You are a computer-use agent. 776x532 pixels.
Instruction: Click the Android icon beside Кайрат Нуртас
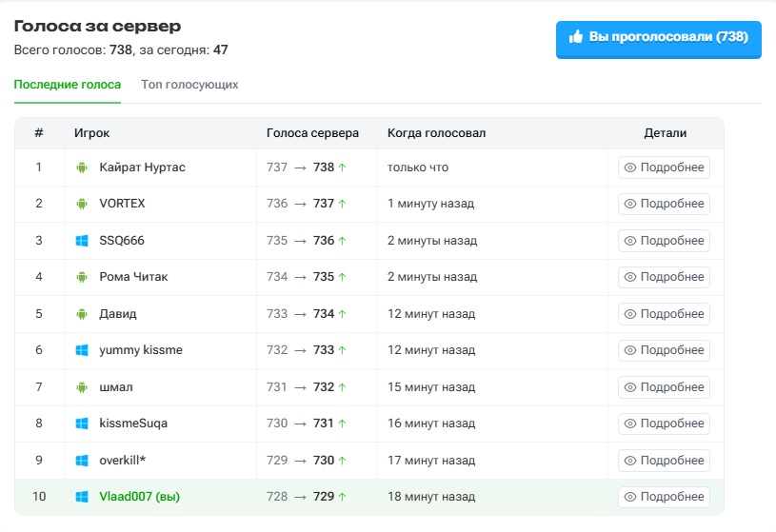point(82,167)
